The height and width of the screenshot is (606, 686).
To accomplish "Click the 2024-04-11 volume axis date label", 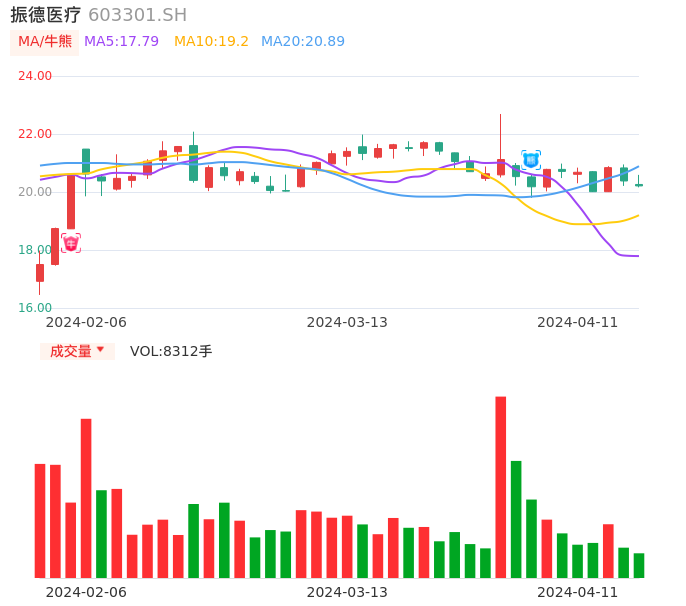I will pyautogui.click(x=578, y=592).
